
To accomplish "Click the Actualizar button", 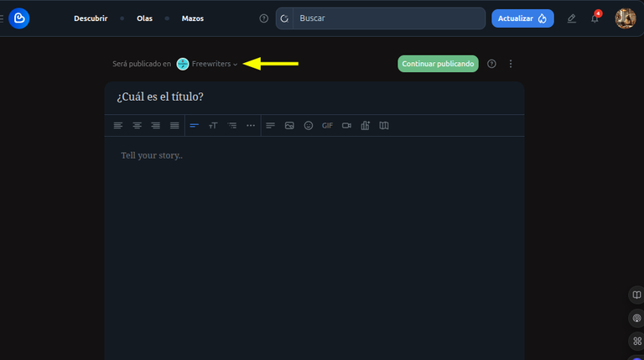I will click(522, 18).
